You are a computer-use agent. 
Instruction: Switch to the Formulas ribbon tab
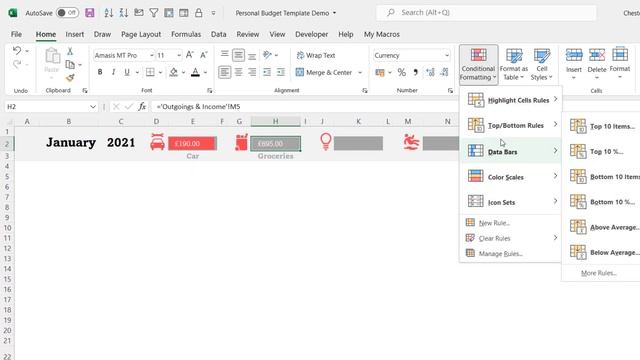[186, 34]
